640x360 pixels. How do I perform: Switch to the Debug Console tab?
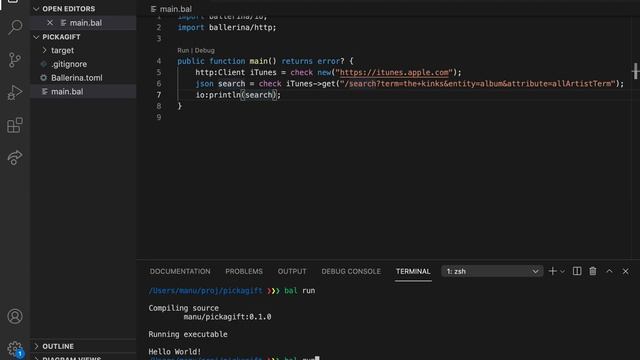point(351,271)
